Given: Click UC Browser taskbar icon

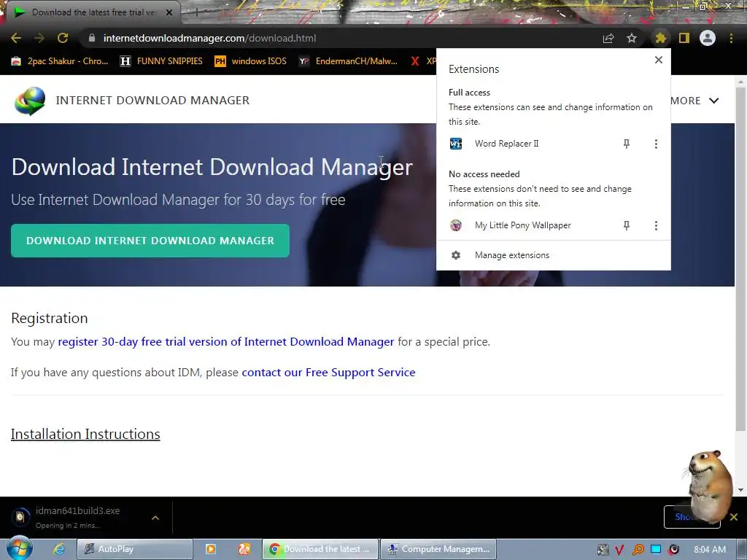Looking at the screenshot, I should click(x=244, y=549).
